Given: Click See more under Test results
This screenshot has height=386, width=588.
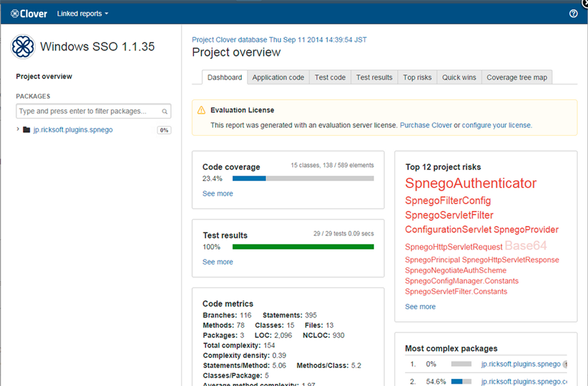Looking at the screenshot, I should tap(218, 262).
